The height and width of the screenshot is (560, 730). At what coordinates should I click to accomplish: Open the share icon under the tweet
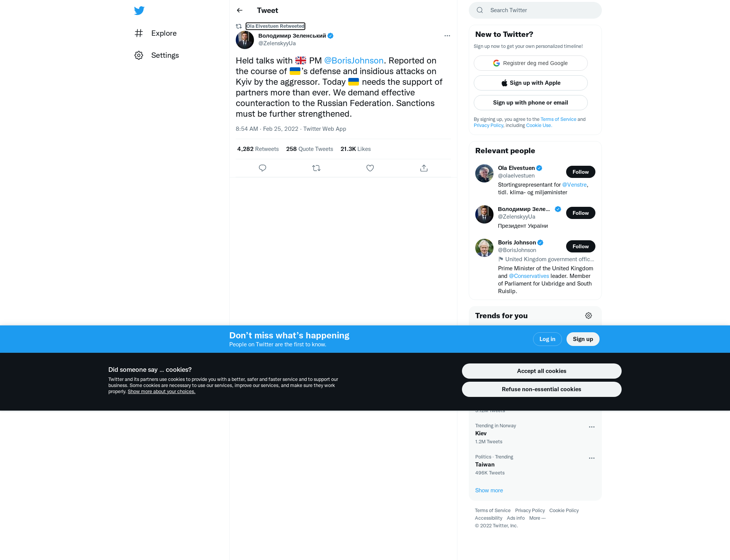tap(424, 168)
